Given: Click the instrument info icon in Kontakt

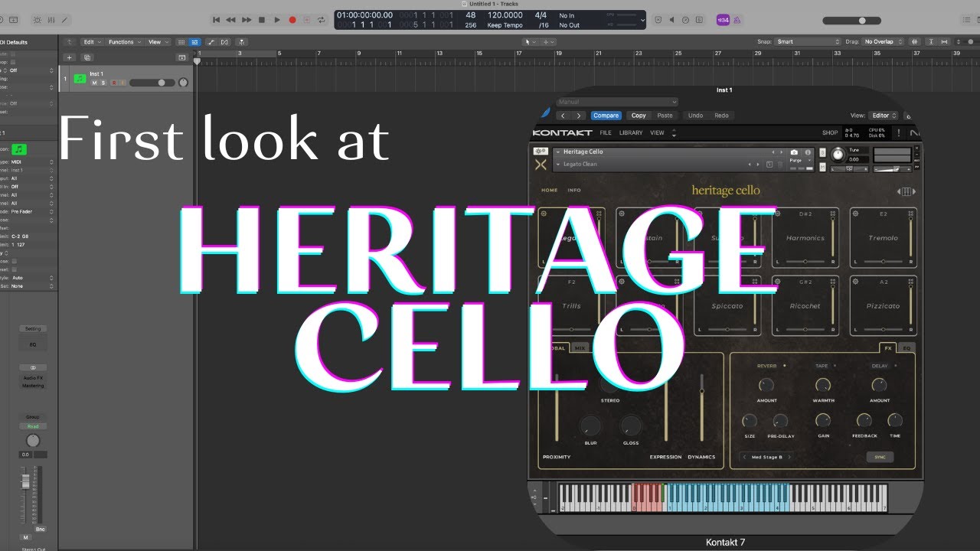Looking at the screenshot, I should coord(808,152).
